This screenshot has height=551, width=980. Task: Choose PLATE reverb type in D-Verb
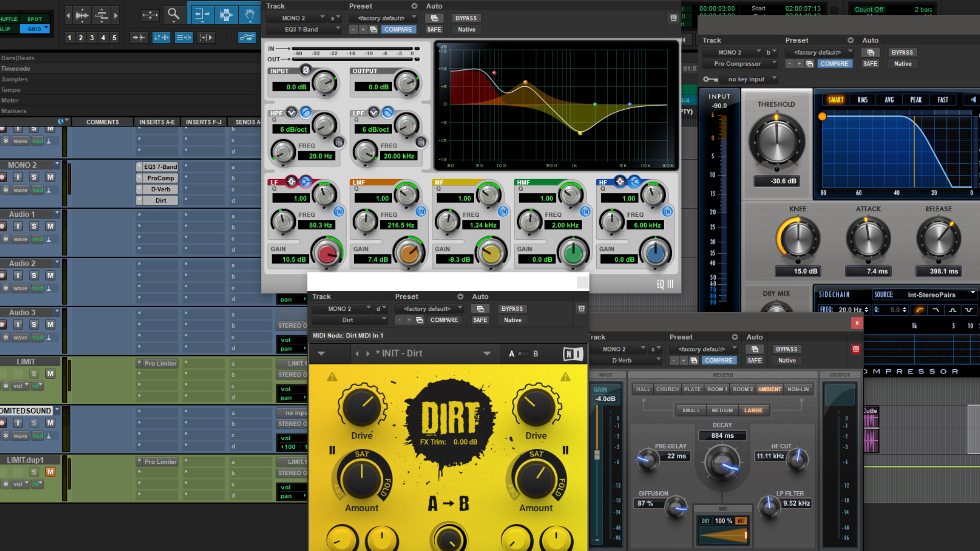pyautogui.click(x=692, y=389)
